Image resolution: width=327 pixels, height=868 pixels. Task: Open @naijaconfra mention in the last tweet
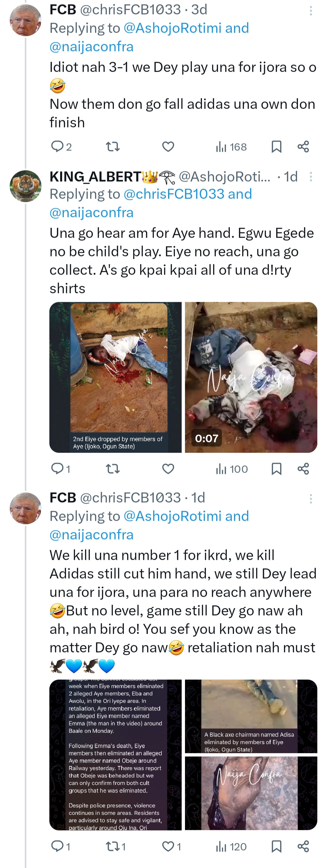(x=91, y=535)
